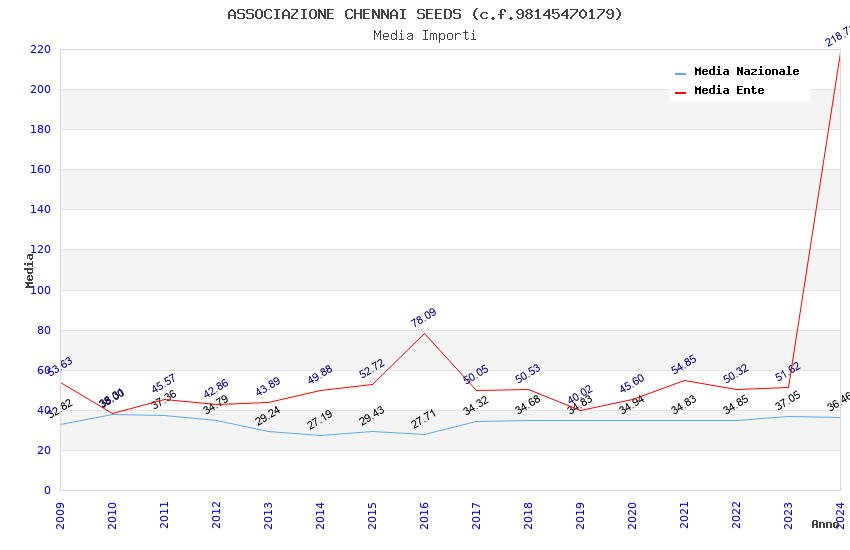The width and height of the screenshot is (850, 550).
Task: Click the 2013 year label
Action: pos(268,515)
